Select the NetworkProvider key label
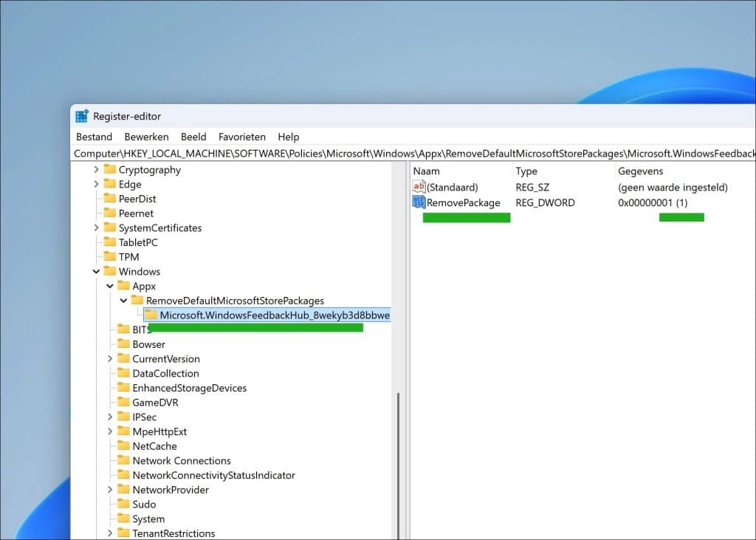The image size is (756, 540). pos(171,489)
